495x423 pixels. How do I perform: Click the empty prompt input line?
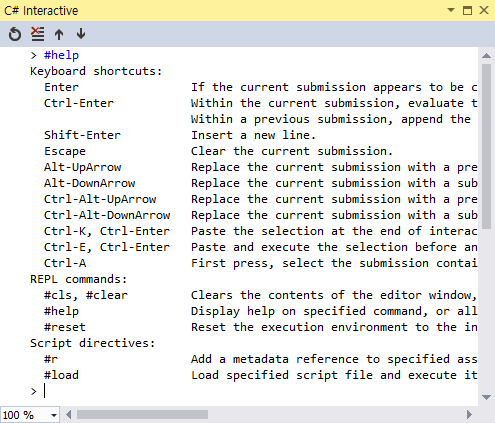click(253, 391)
